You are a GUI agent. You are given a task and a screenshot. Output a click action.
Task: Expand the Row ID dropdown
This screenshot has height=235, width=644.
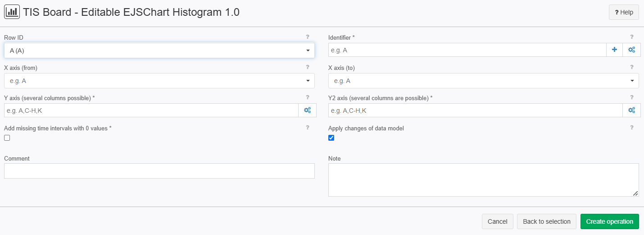pyautogui.click(x=159, y=51)
